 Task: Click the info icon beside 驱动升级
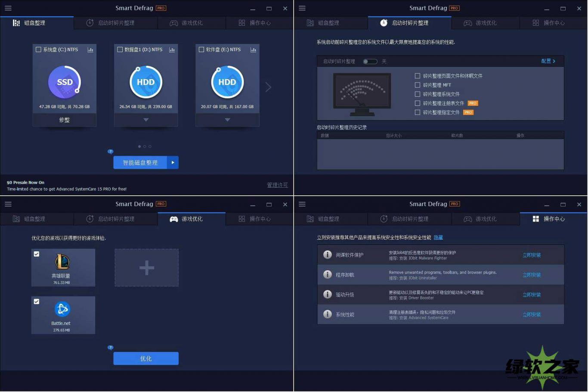[328, 294]
